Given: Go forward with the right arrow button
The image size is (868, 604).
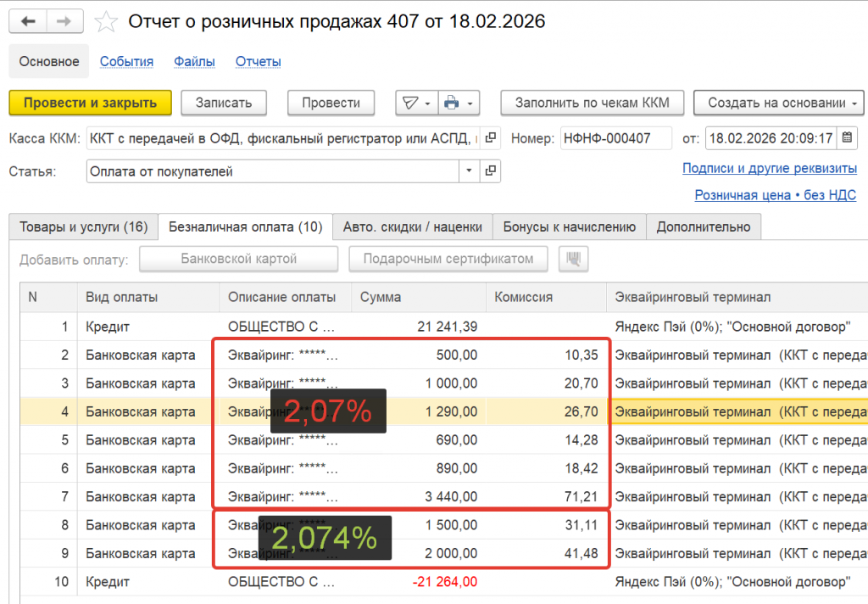Looking at the screenshot, I should pos(64,21).
